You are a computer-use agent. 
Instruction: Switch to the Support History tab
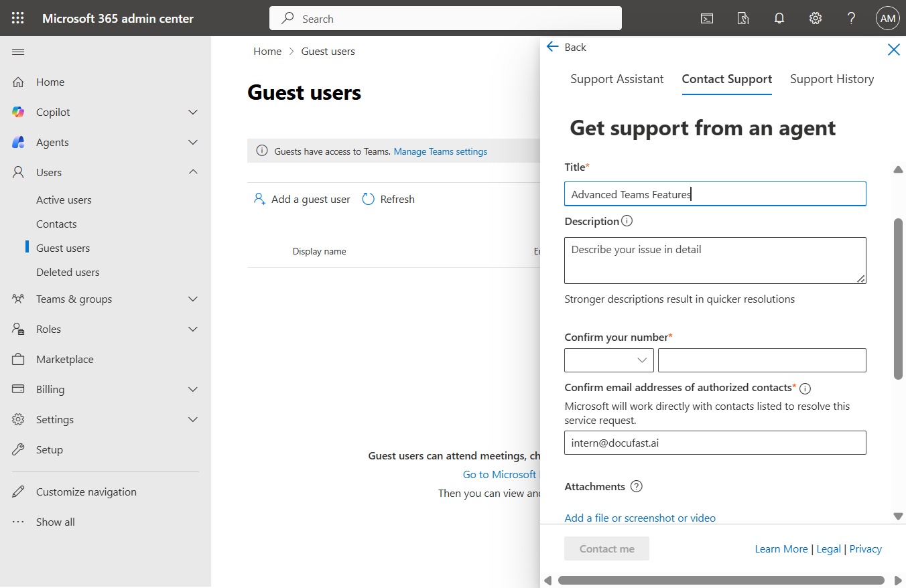coord(832,79)
